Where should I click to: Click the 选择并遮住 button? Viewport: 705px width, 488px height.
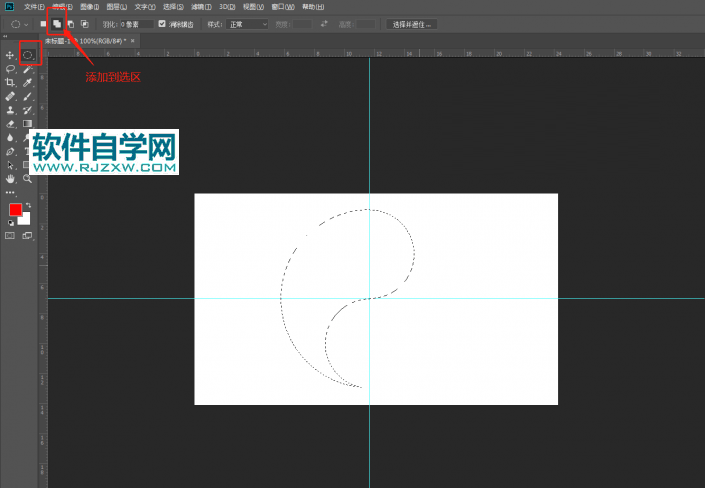point(411,23)
